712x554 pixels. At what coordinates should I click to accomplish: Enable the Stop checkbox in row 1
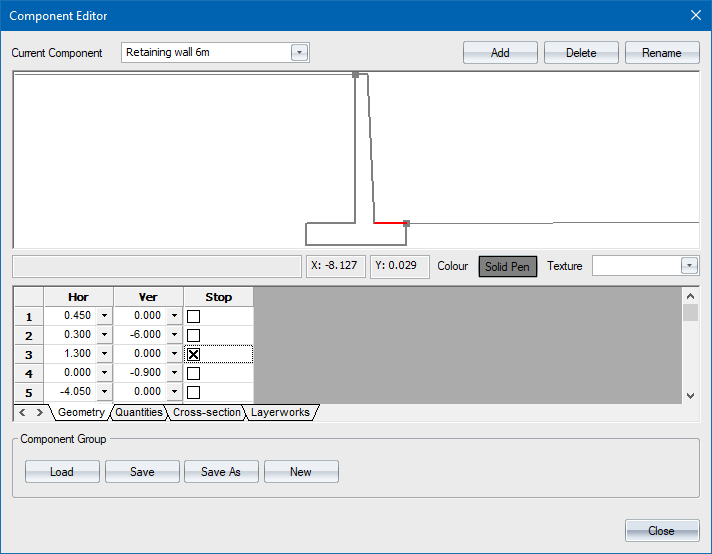(x=194, y=316)
